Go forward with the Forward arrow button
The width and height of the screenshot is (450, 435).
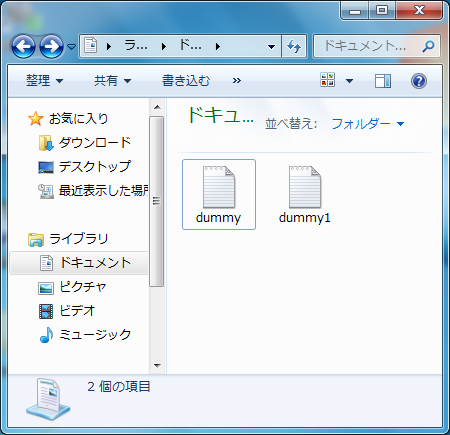coord(51,46)
